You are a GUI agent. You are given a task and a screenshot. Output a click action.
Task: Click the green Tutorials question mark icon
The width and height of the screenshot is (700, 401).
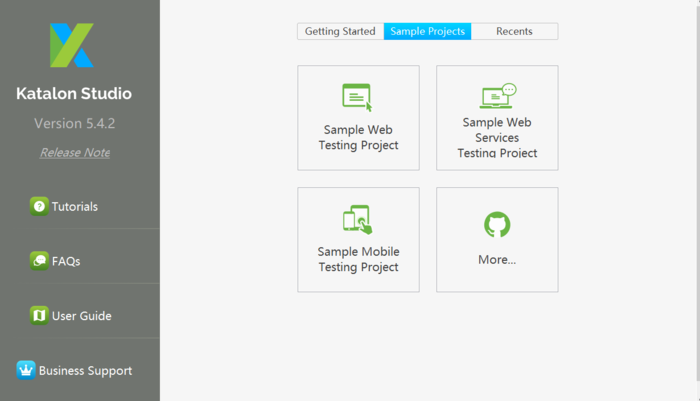point(39,206)
